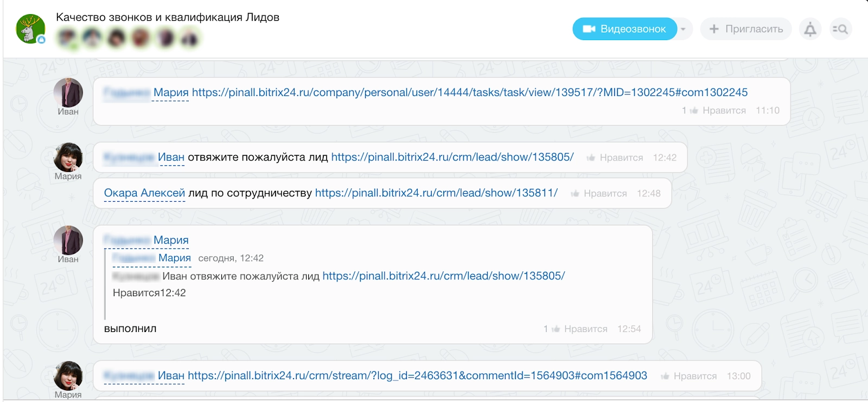The image size is (868, 402).
Task: Click the timestamp 12:54
Action: pyautogui.click(x=629, y=329)
